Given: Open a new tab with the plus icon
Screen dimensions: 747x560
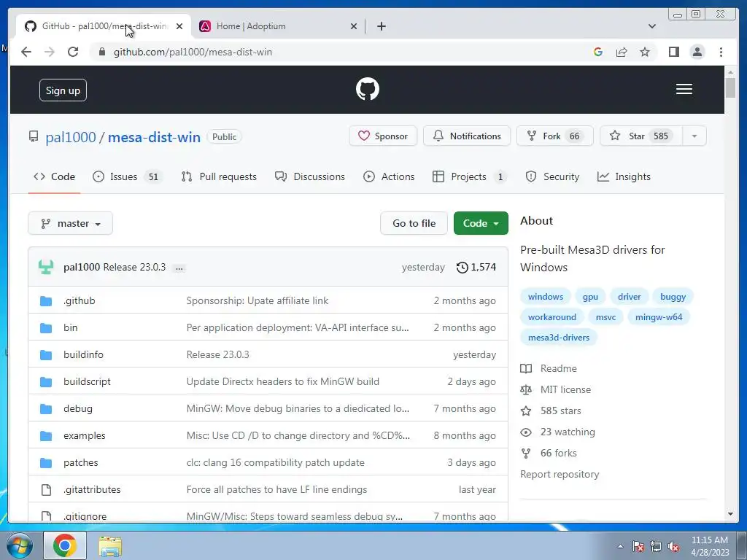Looking at the screenshot, I should tap(381, 26).
